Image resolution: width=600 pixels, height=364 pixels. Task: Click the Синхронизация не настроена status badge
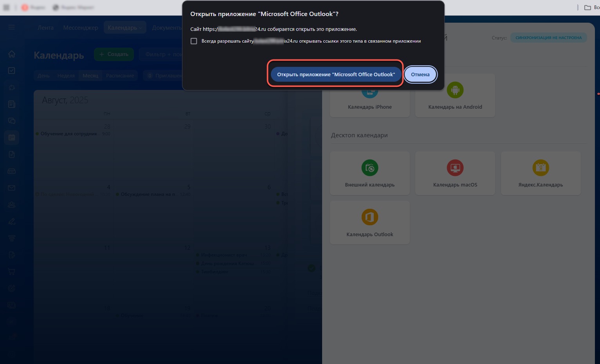548,38
